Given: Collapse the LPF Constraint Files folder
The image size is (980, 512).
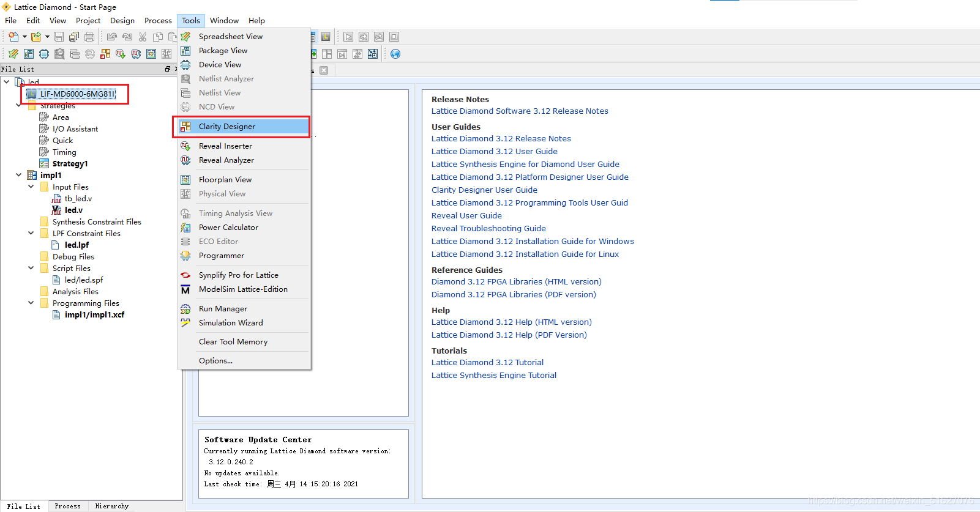Looking at the screenshot, I should click(31, 233).
